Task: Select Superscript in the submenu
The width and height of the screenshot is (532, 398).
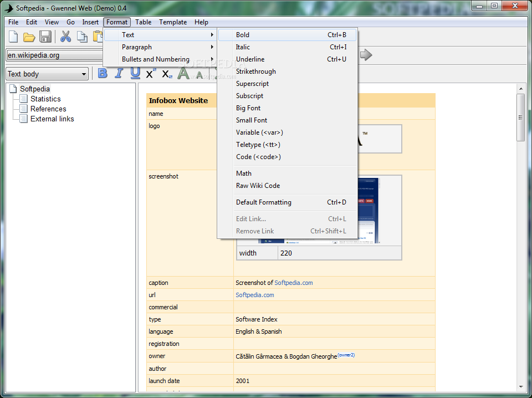Action: coord(288,84)
